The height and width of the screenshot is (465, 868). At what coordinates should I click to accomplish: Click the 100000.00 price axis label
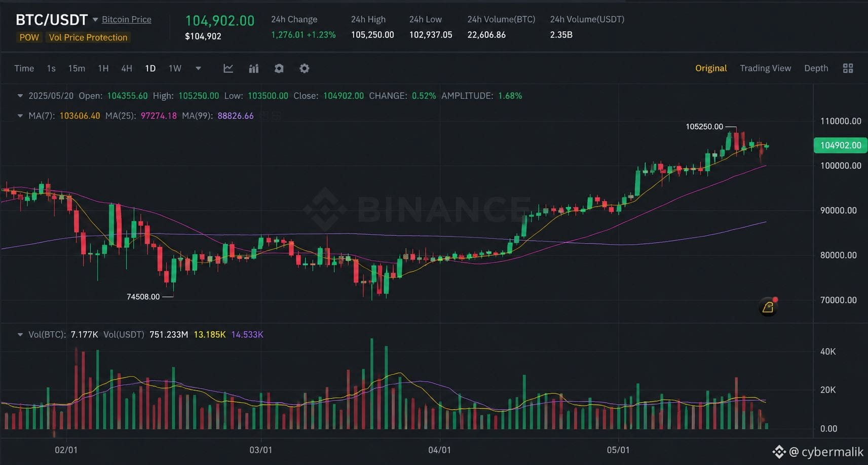click(841, 166)
